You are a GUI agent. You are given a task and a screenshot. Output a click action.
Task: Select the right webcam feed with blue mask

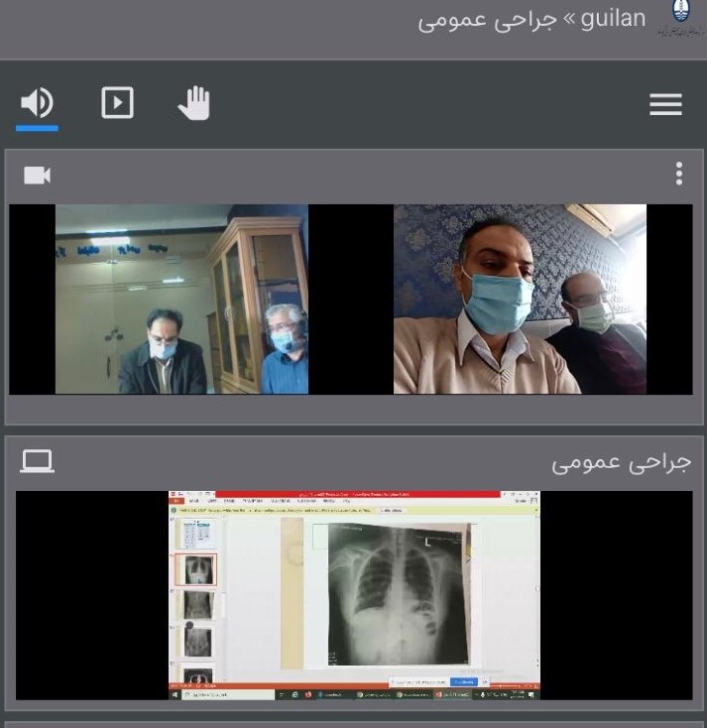click(520, 300)
